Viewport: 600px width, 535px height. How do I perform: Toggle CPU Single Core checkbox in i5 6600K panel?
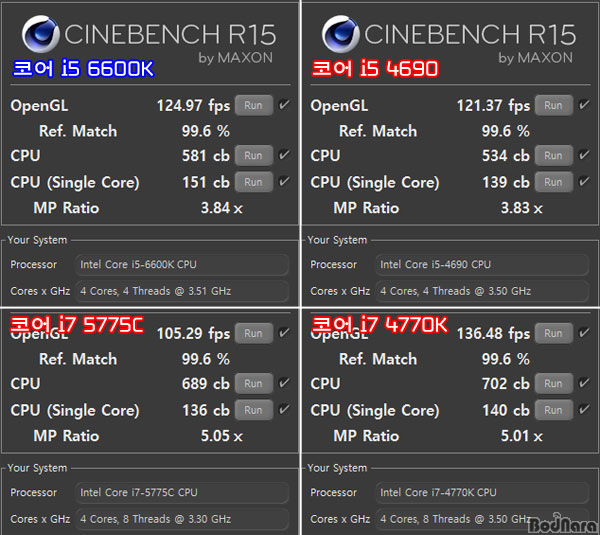click(284, 181)
